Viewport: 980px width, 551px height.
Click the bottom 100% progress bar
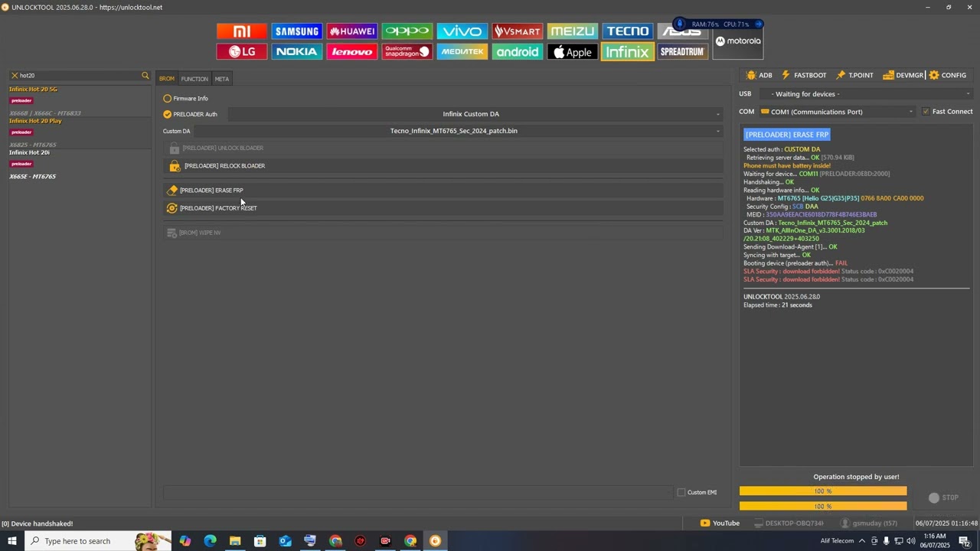coord(823,506)
